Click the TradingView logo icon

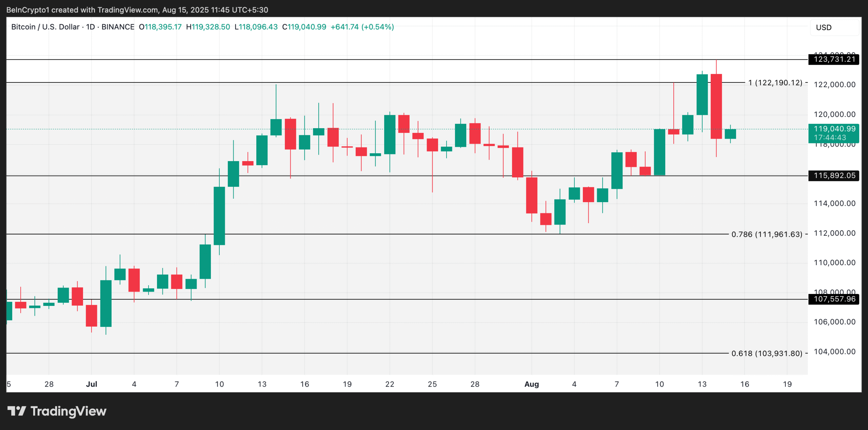coord(17,411)
